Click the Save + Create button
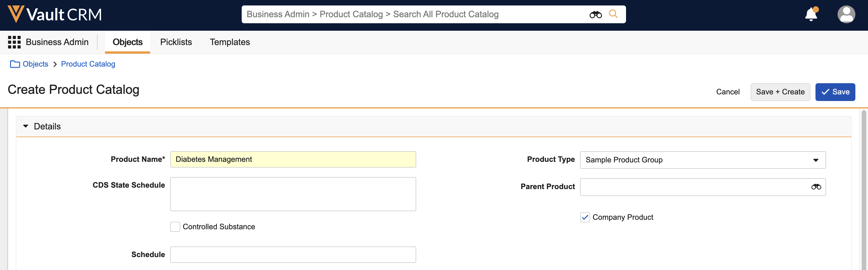 [780, 92]
